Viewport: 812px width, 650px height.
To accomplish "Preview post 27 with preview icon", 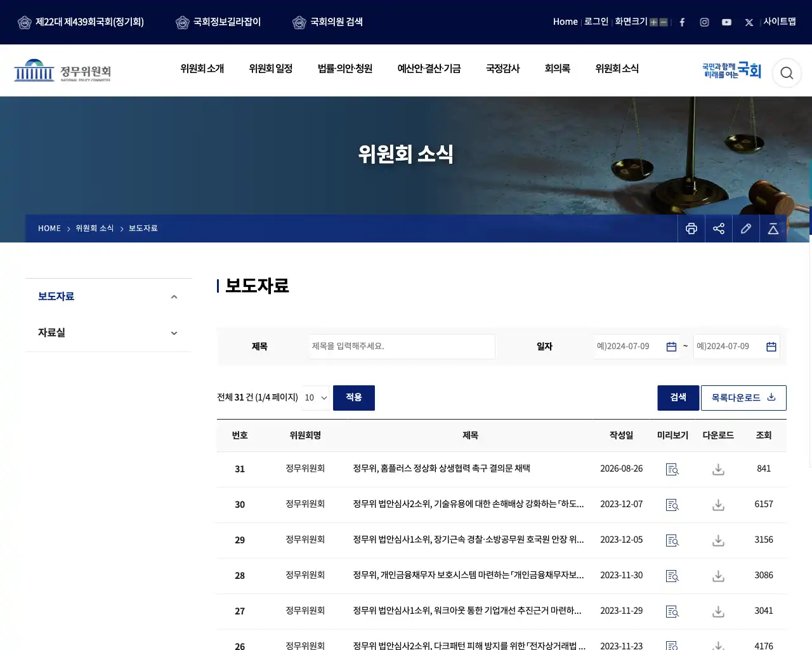I will point(672,611).
